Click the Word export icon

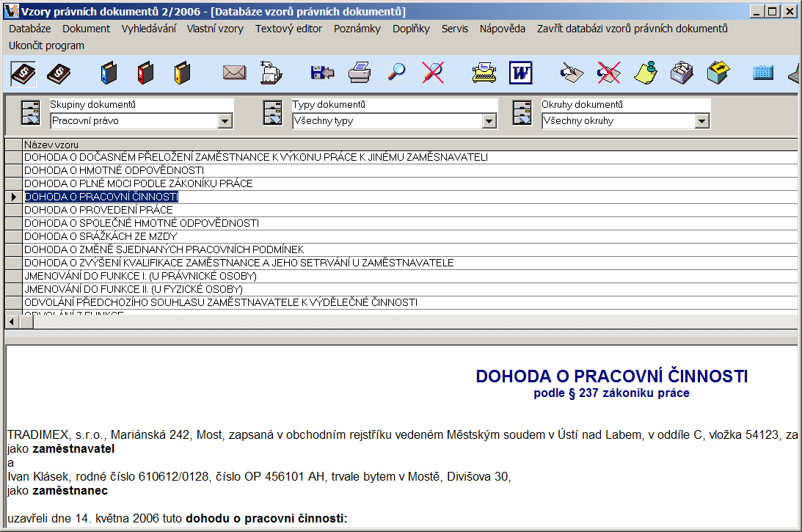[x=521, y=73]
